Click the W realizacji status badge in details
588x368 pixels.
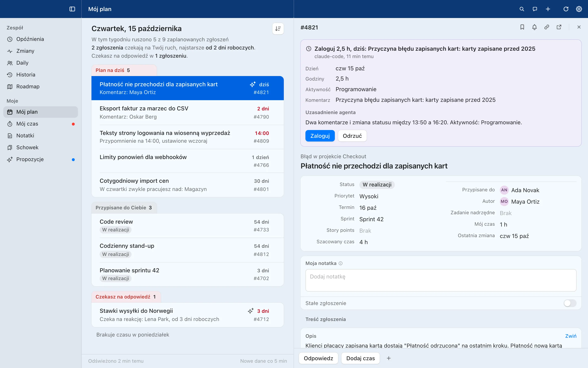(377, 185)
